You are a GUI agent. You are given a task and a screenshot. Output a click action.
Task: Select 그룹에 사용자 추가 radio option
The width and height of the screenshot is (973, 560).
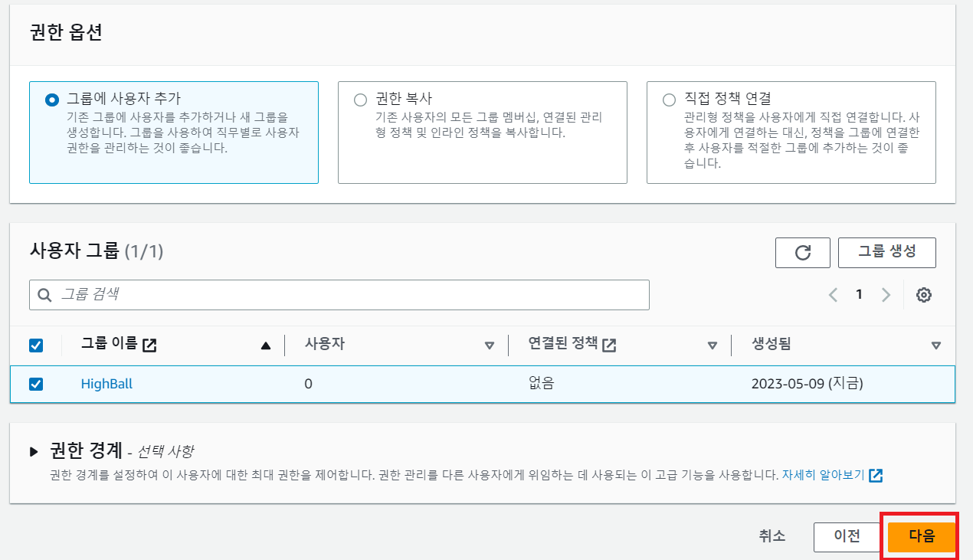[x=52, y=100]
